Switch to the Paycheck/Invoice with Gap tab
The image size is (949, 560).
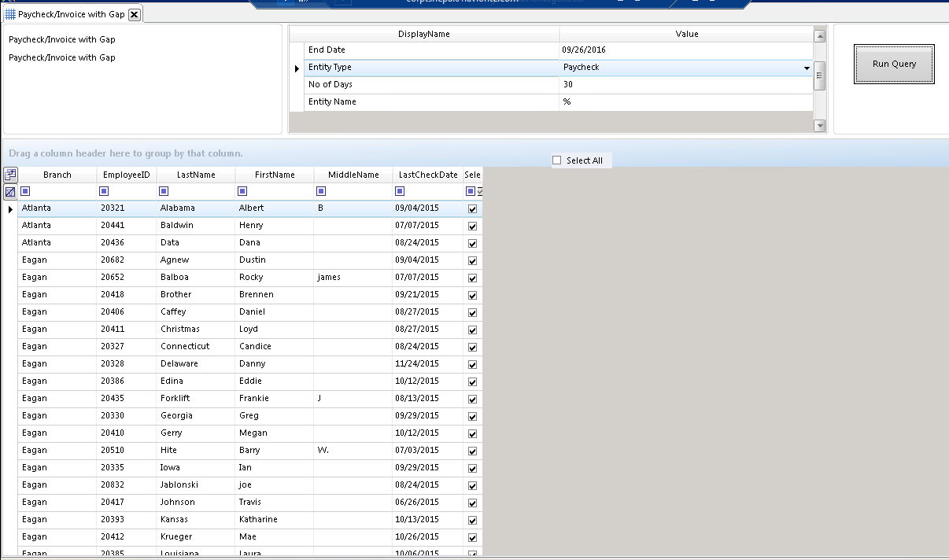coord(72,14)
